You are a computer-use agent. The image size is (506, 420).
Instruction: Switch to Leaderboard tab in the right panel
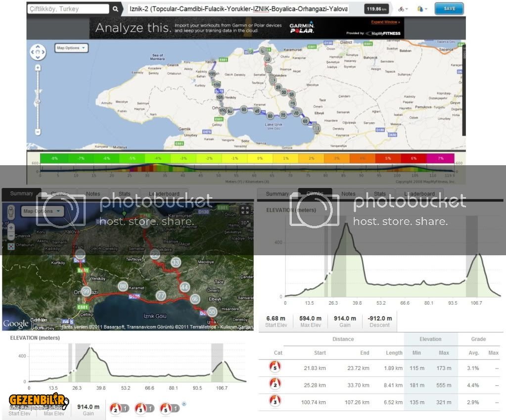[419, 194]
